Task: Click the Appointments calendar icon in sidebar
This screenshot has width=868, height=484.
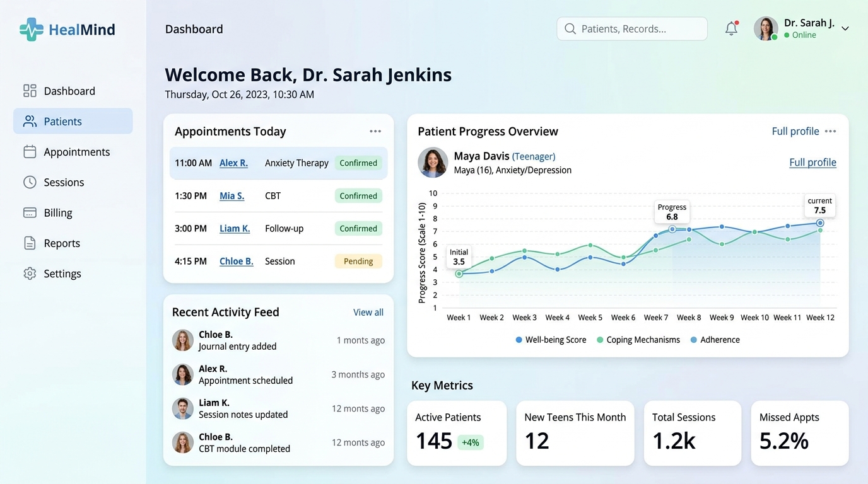Action: [30, 151]
